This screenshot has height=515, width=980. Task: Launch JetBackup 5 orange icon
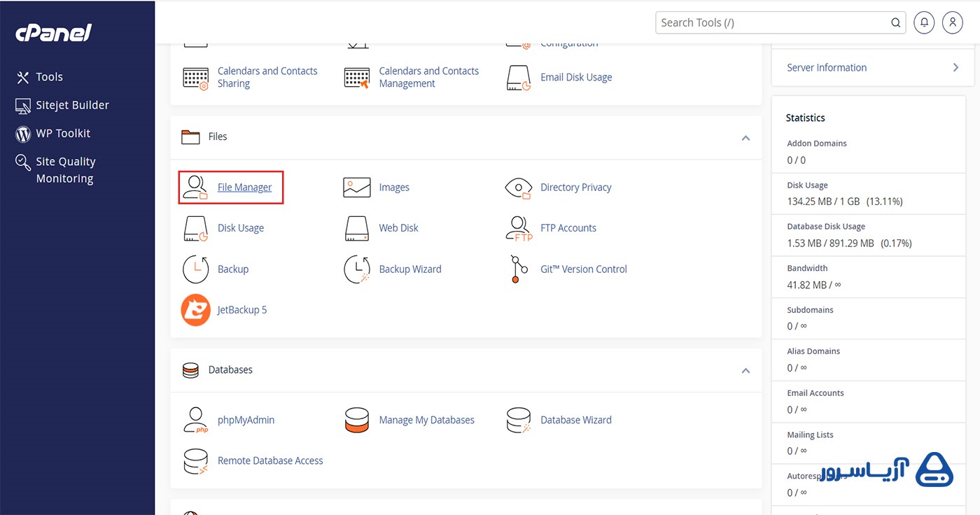pyautogui.click(x=195, y=310)
